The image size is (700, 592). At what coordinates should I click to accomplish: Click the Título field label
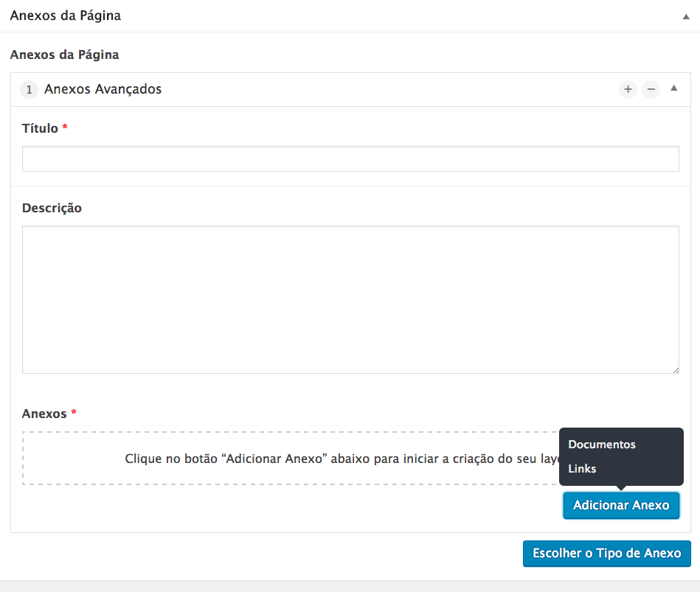tap(41, 128)
